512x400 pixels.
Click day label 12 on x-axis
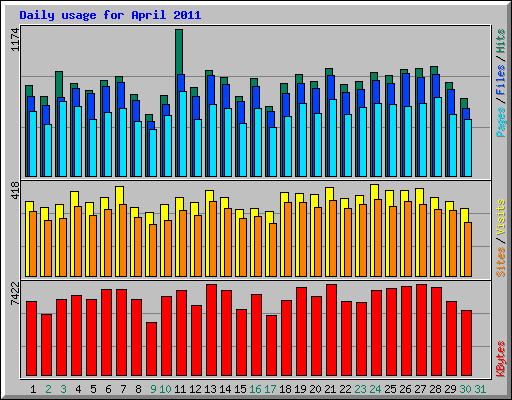pyautogui.click(x=195, y=389)
